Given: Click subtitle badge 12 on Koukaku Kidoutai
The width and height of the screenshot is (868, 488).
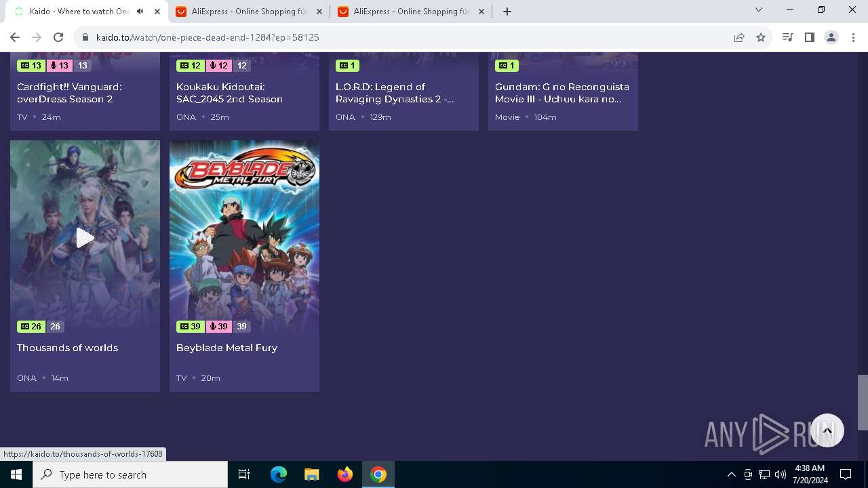Looking at the screenshot, I should pyautogui.click(x=191, y=66).
